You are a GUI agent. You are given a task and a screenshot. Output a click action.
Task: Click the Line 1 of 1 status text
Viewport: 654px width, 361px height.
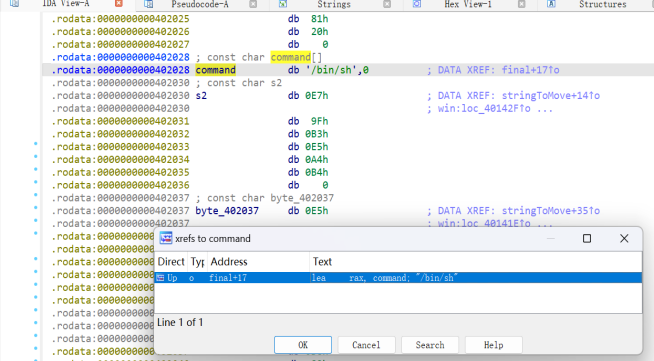coord(180,322)
